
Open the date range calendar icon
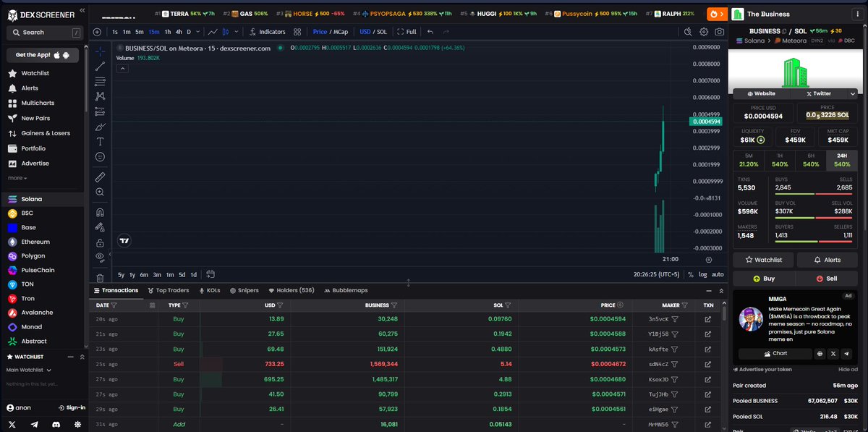pos(210,274)
